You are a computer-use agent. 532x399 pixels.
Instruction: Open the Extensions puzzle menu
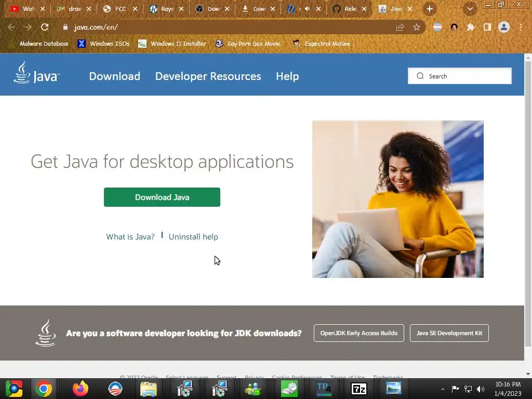tap(470, 27)
